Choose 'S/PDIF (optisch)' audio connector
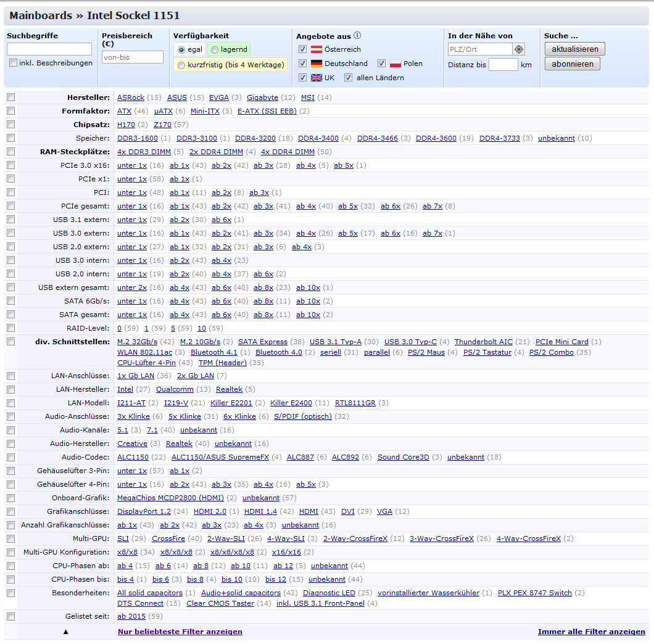Image resolution: width=654 pixels, height=644 pixels. [302, 416]
